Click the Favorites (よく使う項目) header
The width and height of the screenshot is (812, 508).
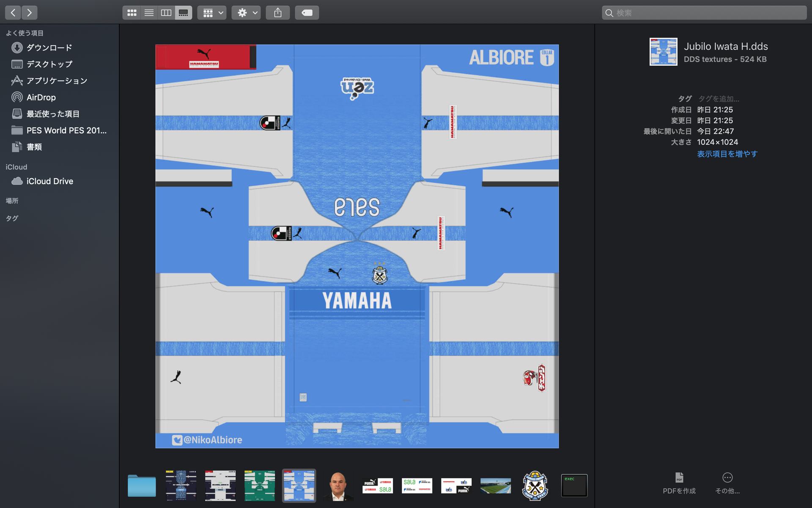pos(25,33)
